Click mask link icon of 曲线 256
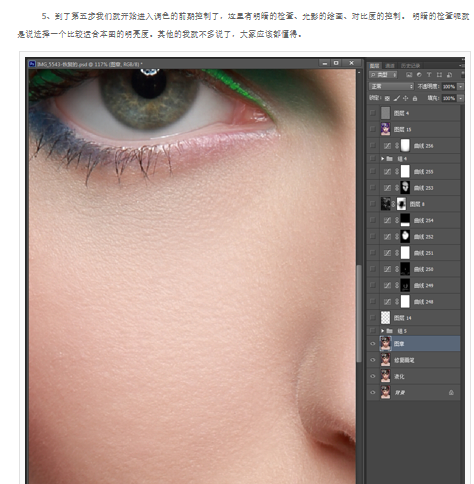 click(x=397, y=146)
